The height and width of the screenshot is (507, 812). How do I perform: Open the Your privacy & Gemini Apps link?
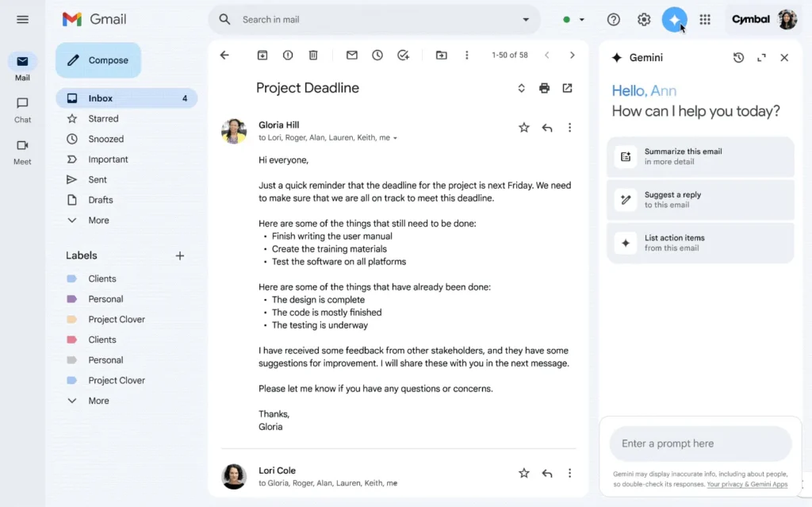point(747,484)
